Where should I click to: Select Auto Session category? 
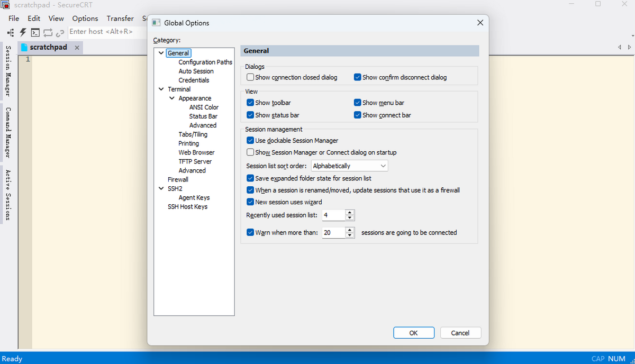[x=196, y=71]
